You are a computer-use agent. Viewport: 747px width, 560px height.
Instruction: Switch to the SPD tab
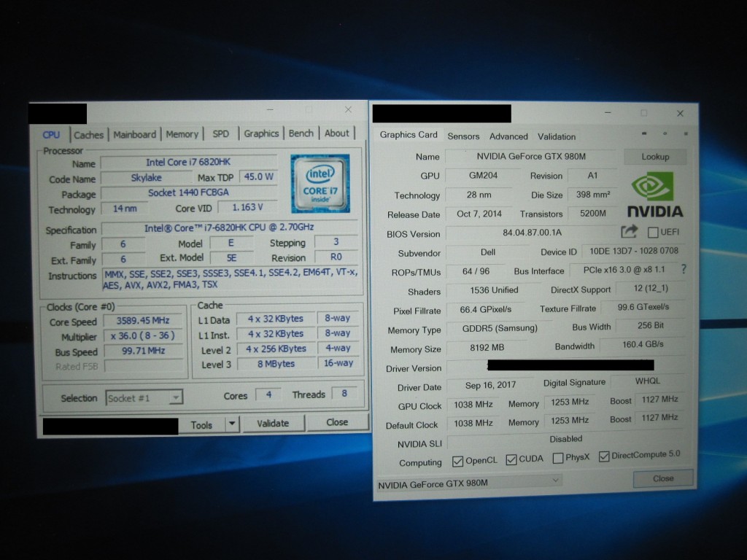tap(220, 134)
